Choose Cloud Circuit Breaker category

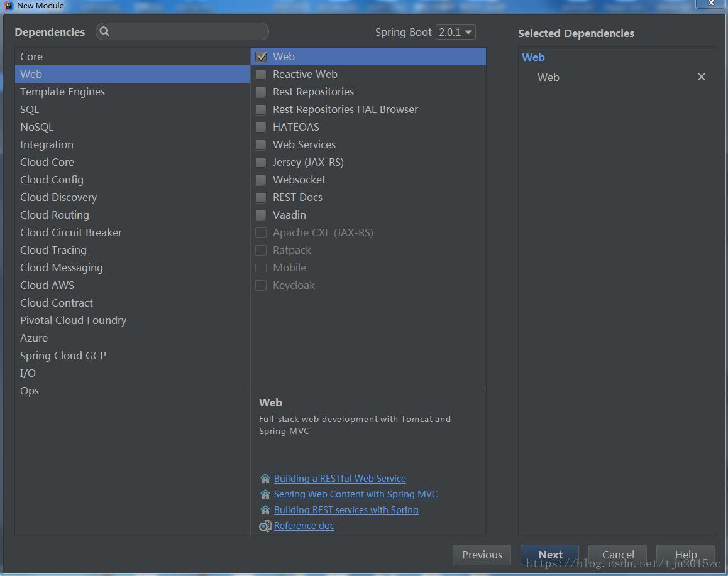point(132,233)
